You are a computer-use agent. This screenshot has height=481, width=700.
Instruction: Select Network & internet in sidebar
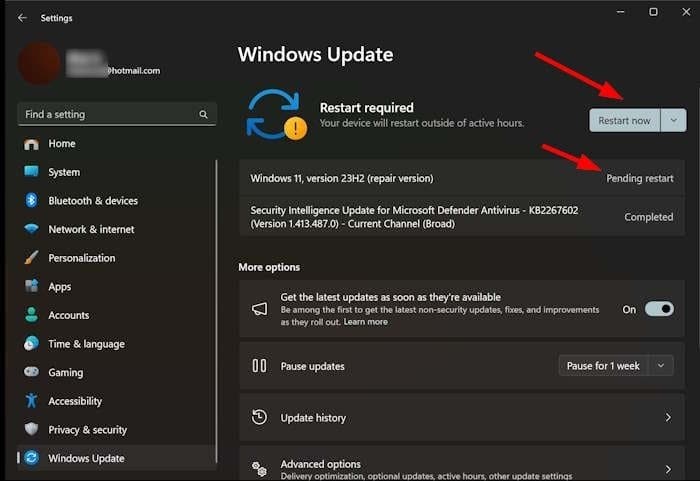[x=117, y=229]
